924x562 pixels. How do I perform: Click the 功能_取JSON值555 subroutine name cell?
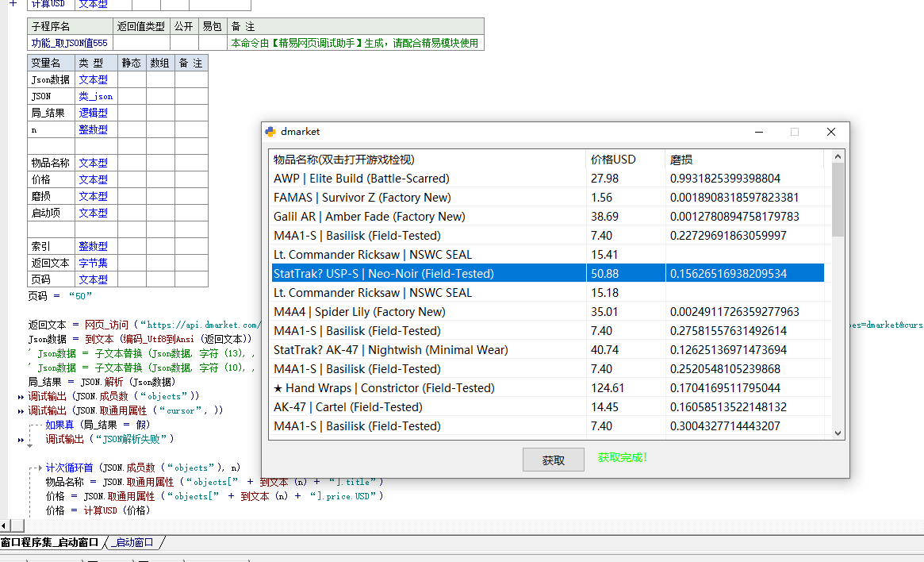(x=69, y=43)
